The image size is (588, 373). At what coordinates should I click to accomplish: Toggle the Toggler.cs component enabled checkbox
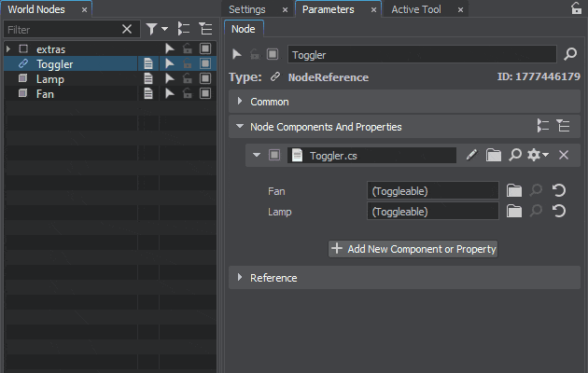[x=274, y=156]
